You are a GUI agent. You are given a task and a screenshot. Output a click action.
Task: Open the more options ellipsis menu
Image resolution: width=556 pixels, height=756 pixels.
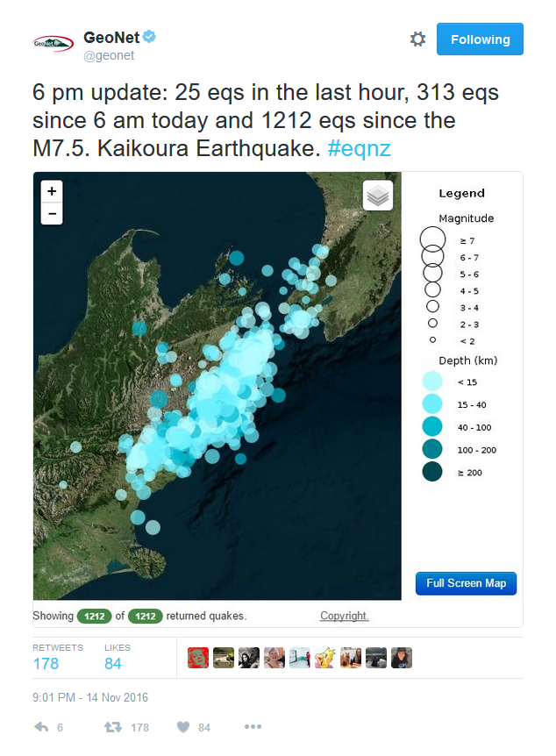point(253,726)
